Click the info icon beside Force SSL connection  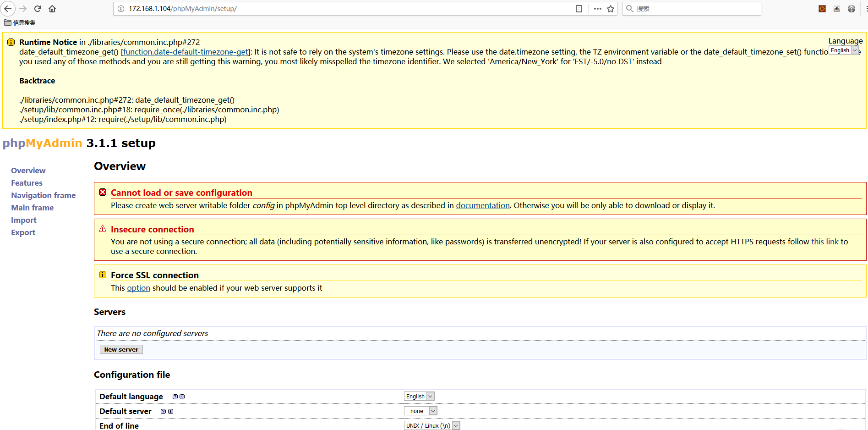point(103,275)
